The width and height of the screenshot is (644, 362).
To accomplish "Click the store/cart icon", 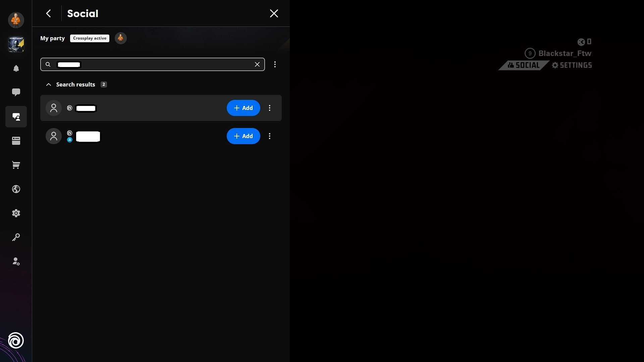I will pos(16,165).
